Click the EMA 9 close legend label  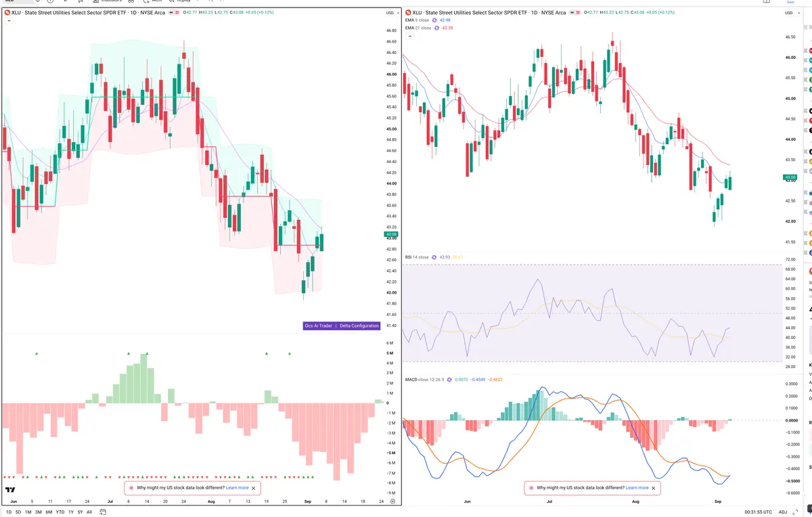coord(417,20)
